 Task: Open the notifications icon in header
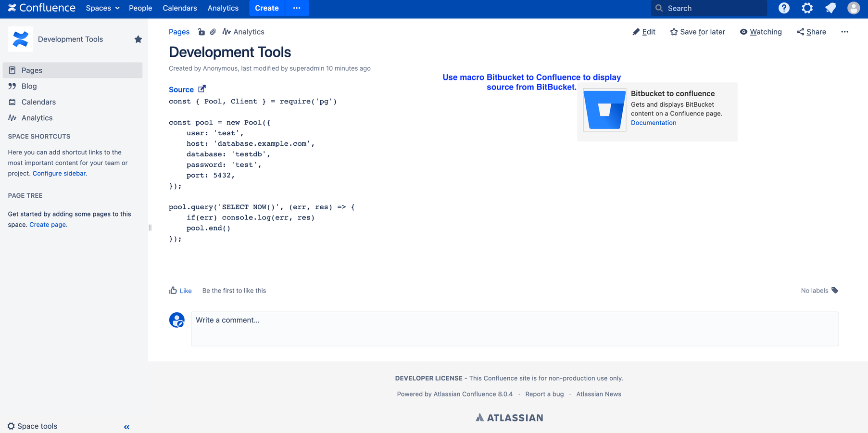click(x=830, y=8)
